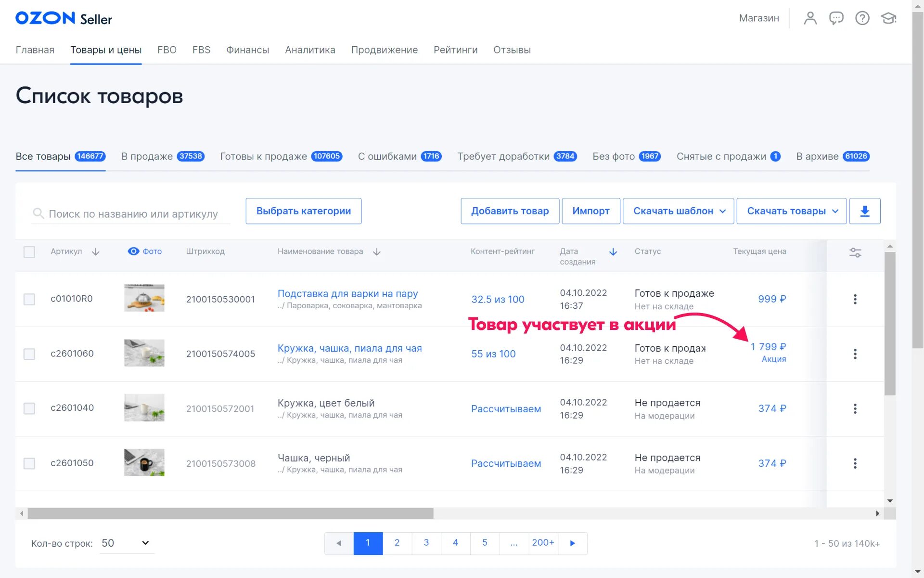The width and height of the screenshot is (924, 578).
Task: Toggle Фото column eye icon
Action: [x=133, y=251]
